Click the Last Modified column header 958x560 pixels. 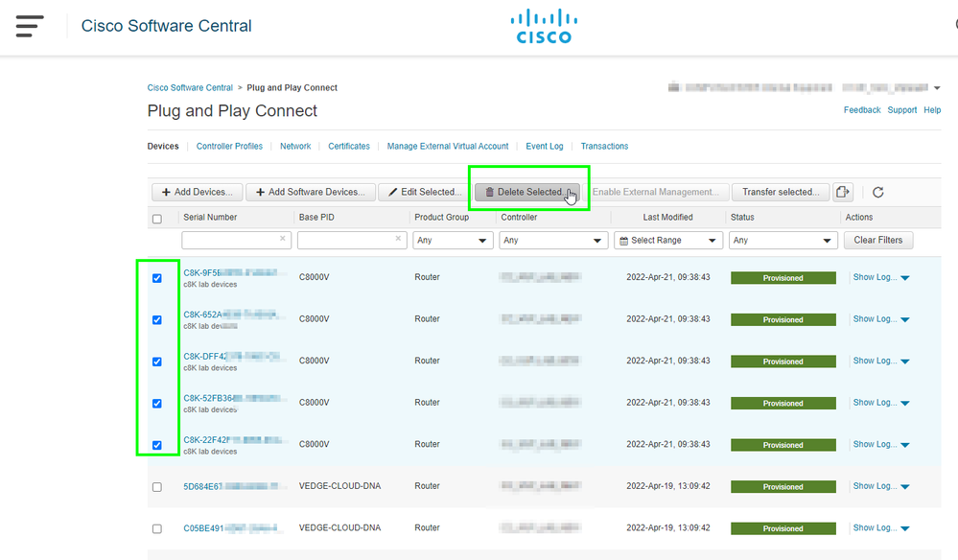coord(667,218)
